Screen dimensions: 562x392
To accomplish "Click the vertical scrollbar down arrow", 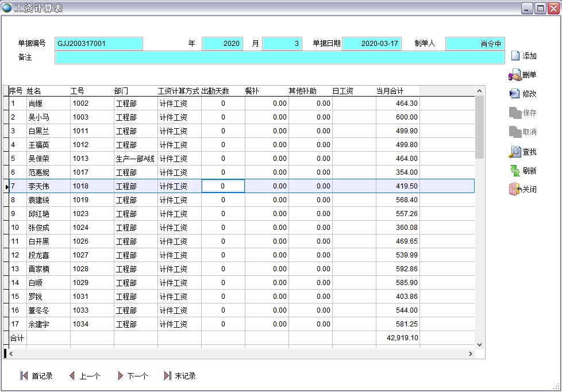I will tap(479, 345).
